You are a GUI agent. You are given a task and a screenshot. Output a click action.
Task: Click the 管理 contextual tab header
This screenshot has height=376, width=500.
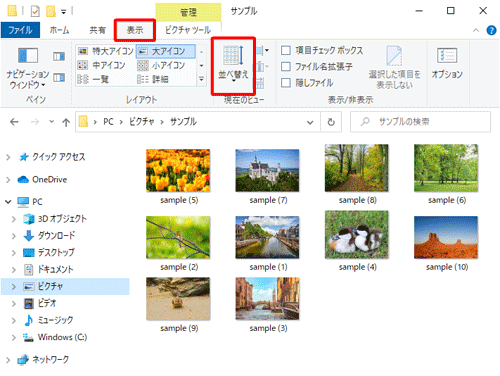[x=188, y=12]
